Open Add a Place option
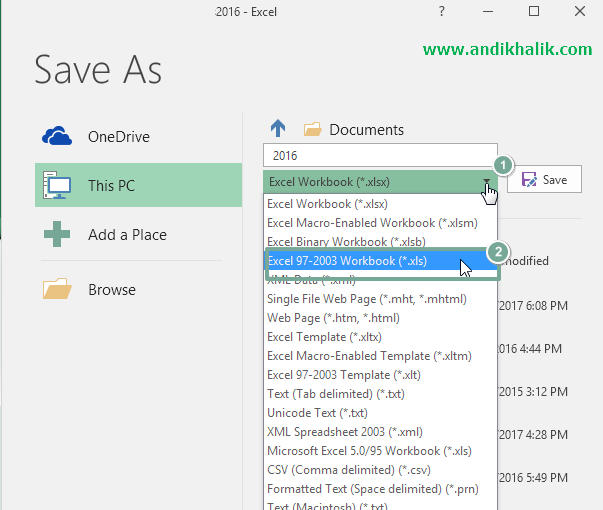This screenshot has height=510, width=603. 138,234
